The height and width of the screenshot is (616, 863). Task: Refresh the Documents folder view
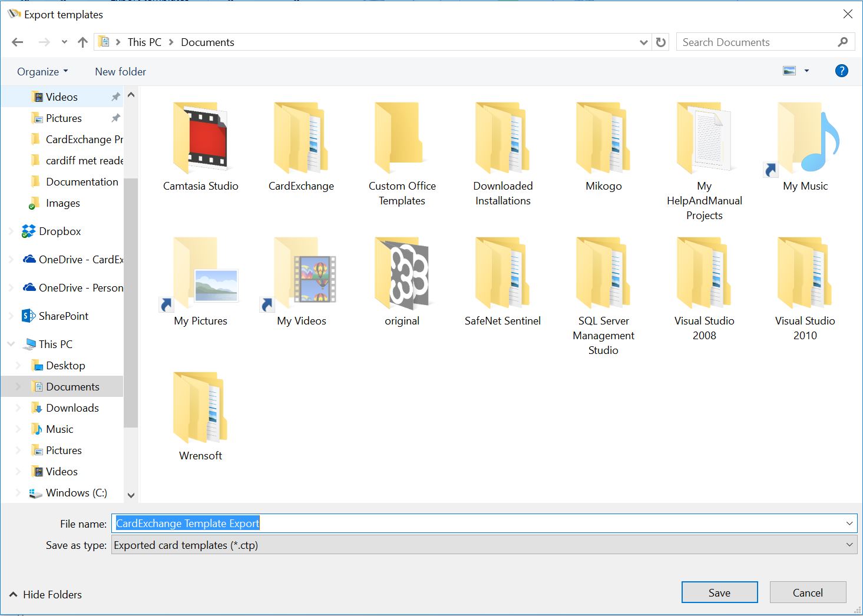point(661,42)
